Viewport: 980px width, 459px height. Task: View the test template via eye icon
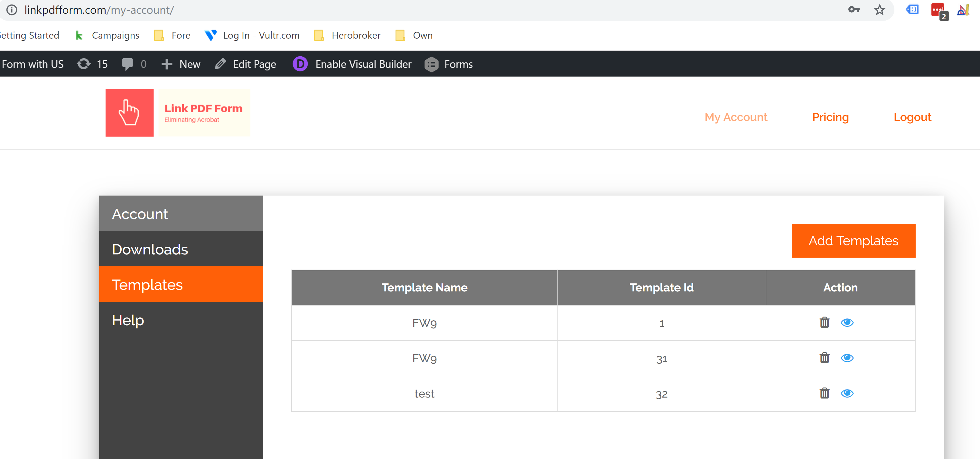[x=847, y=393]
